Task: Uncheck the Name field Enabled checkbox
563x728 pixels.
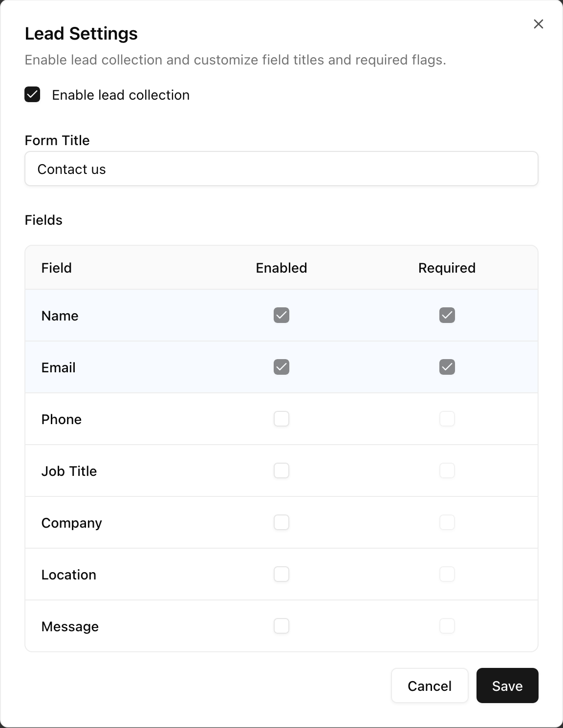Action: [281, 315]
